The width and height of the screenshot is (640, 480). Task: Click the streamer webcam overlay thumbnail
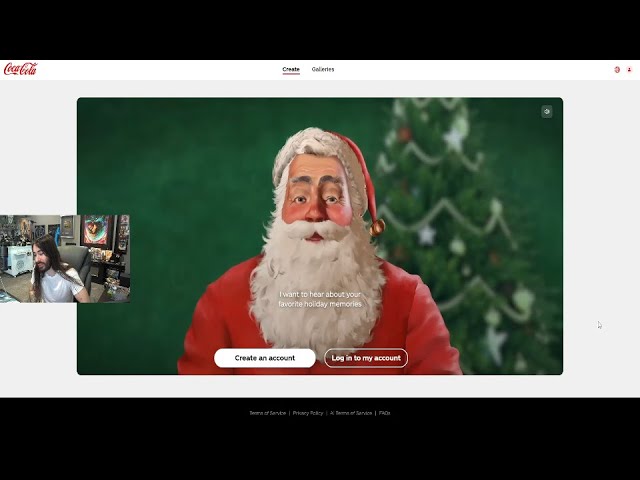[x=65, y=259]
